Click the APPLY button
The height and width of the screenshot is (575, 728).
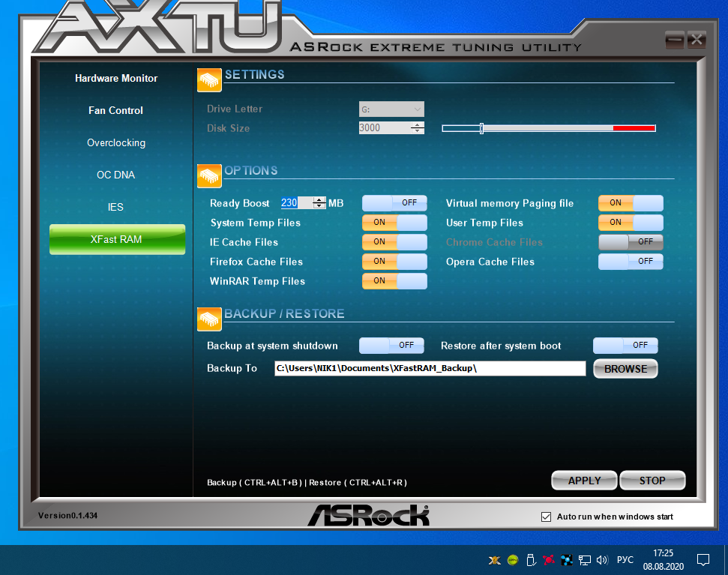point(584,481)
